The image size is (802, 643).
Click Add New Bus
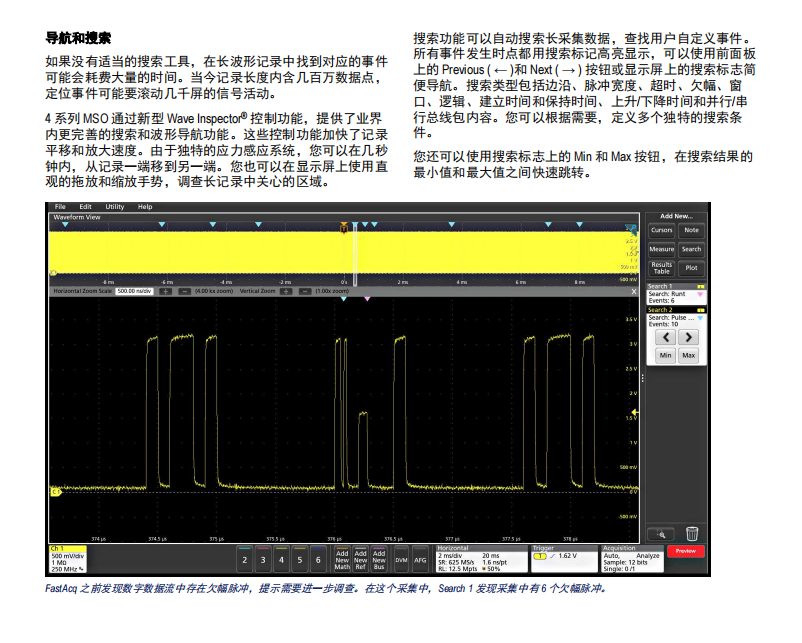pyautogui.click(x=379, y=559)
